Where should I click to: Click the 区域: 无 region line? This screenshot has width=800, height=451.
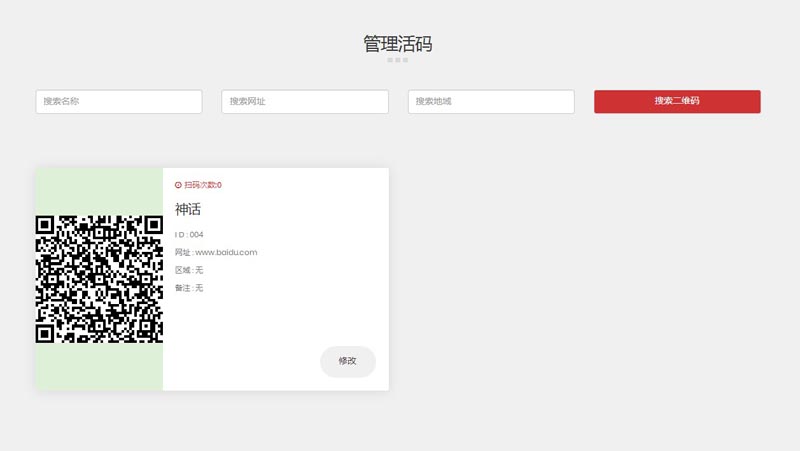189,270
